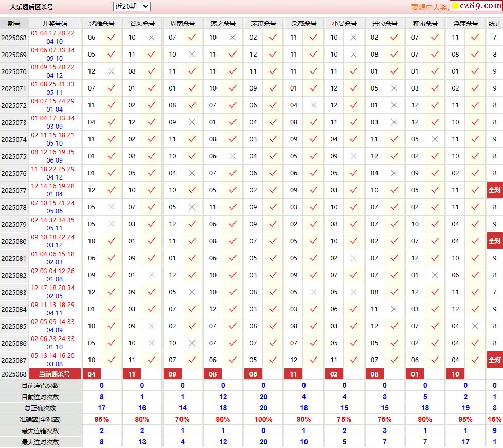Image resolution: width=503 pixels, height=448 pixels.
Task: Click the 统计 column header
Action: [495, 24]
